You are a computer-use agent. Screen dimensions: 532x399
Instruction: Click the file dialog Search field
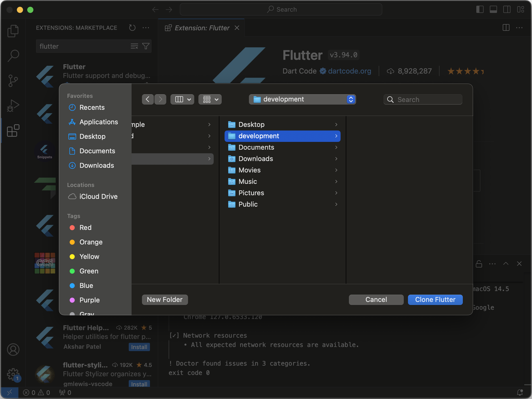423,99
